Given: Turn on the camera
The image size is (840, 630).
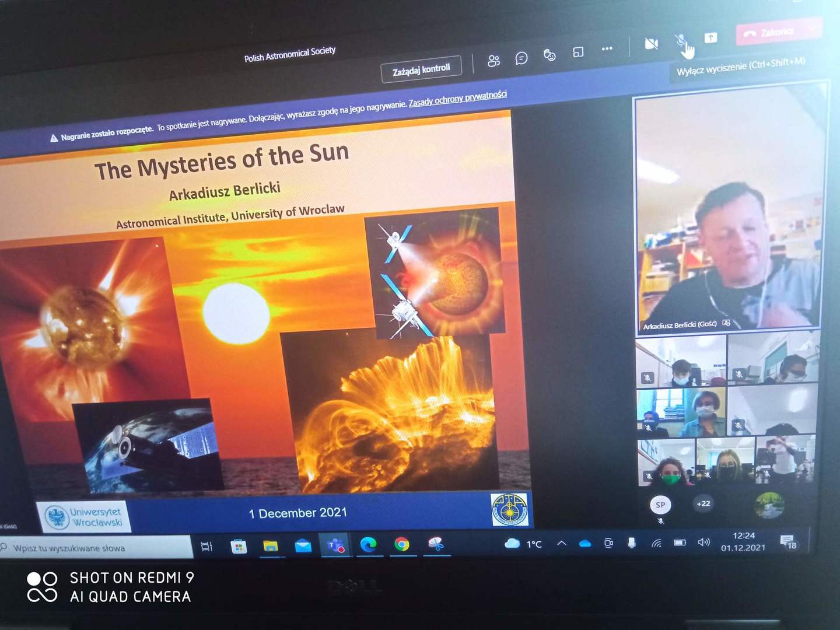Looking at the screenshot, I should [x=651, y=44].
